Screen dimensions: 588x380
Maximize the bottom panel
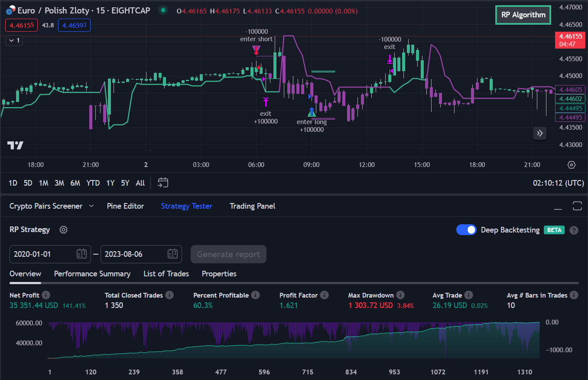click(577, 206)
